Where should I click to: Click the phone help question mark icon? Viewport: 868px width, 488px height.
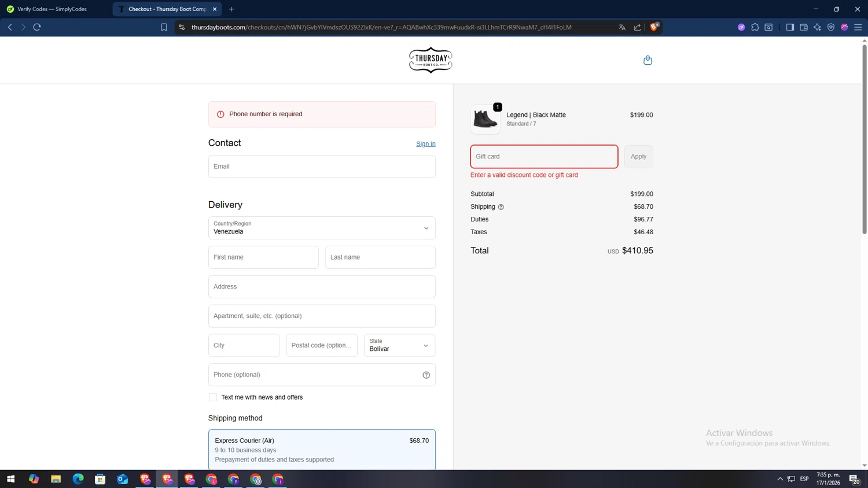point(426,375)
